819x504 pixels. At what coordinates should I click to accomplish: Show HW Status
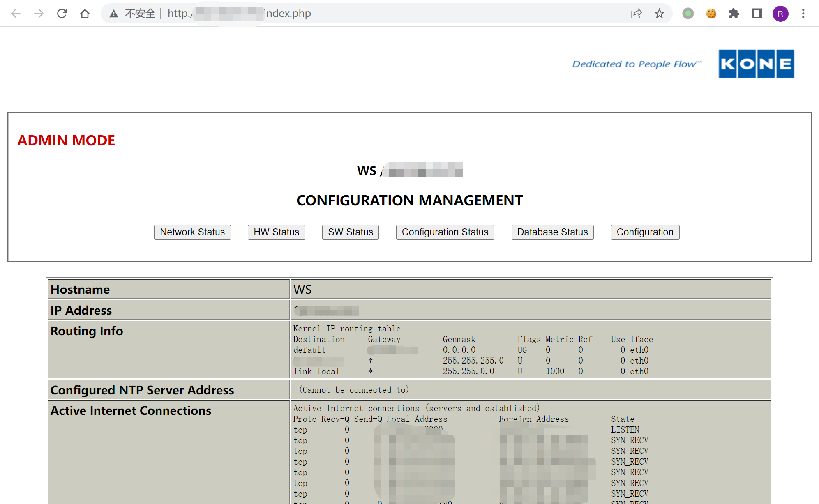click(276, 232)
